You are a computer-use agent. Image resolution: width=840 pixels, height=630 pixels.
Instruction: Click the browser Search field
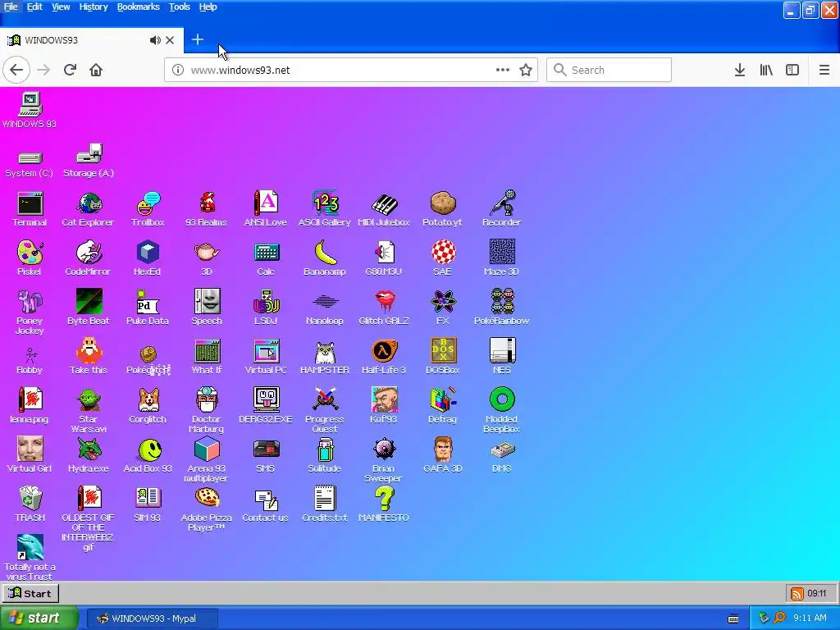pos(609,70)
